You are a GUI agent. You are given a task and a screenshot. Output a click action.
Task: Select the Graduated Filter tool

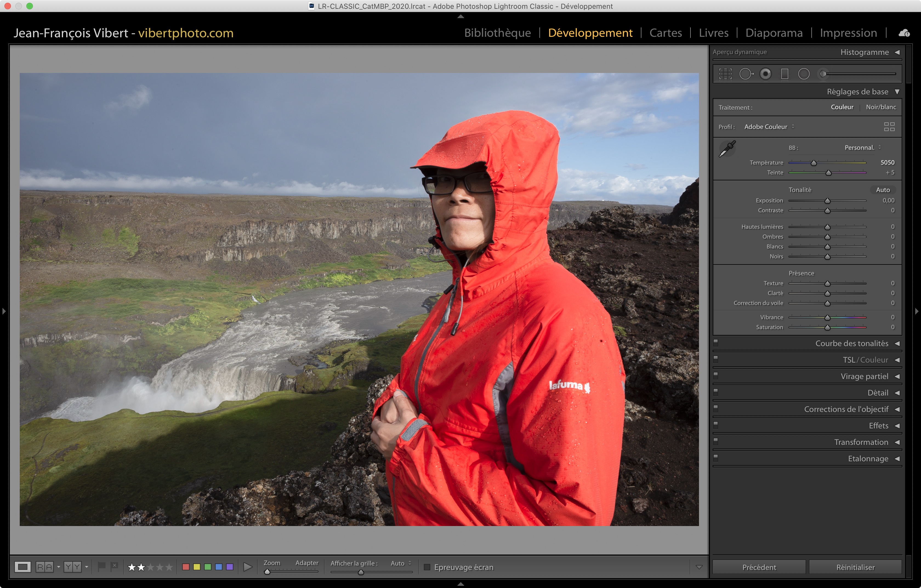tap(784, 74)
